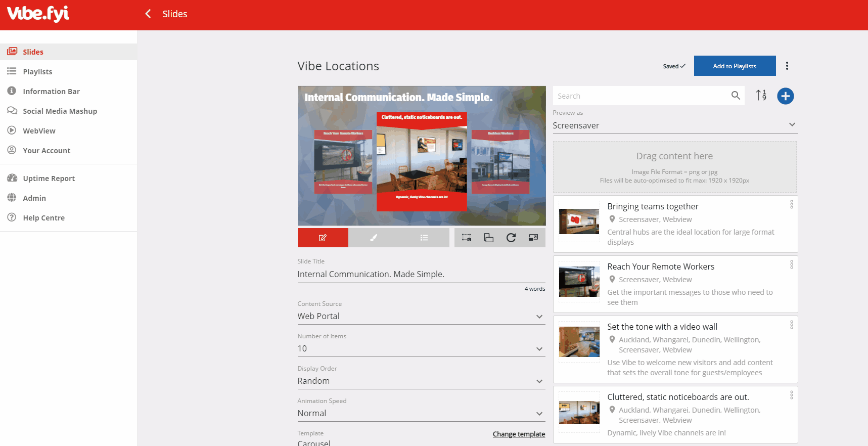The image size is (868, 446).
Task: Open Playlists in the sidebar
Action: tap(37, 72)
